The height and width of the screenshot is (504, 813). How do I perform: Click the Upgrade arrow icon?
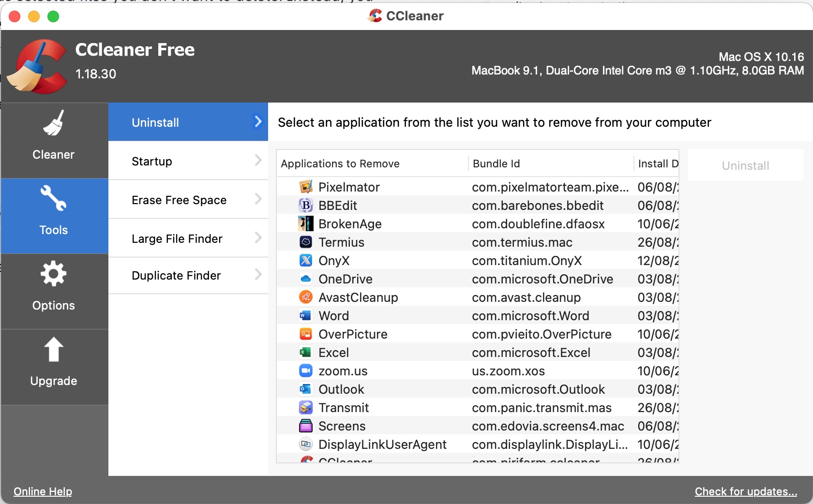(x=54, y=349)
